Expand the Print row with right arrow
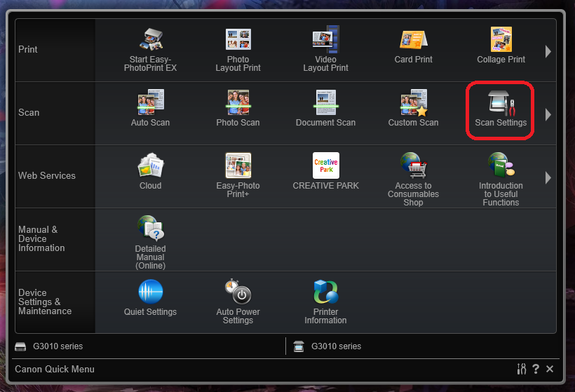The height and width of the screenshot is (392, 575). pyautogui.click(x=548, y=50)
